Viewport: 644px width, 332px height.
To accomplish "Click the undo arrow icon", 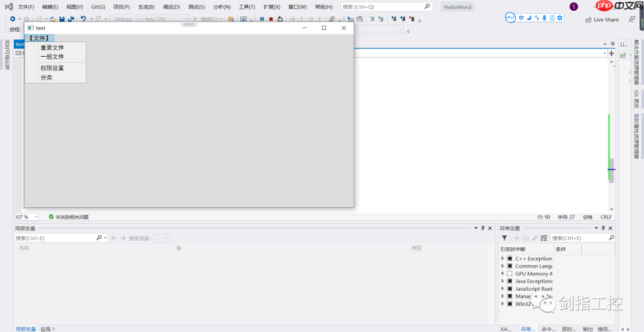I will pyautogui.click(x=83, y=19).
